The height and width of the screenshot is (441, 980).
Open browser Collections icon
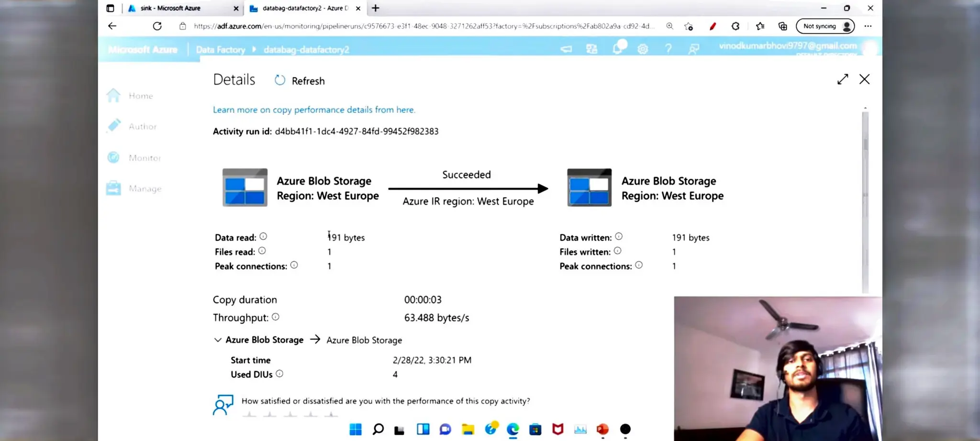tap(783, 26)
